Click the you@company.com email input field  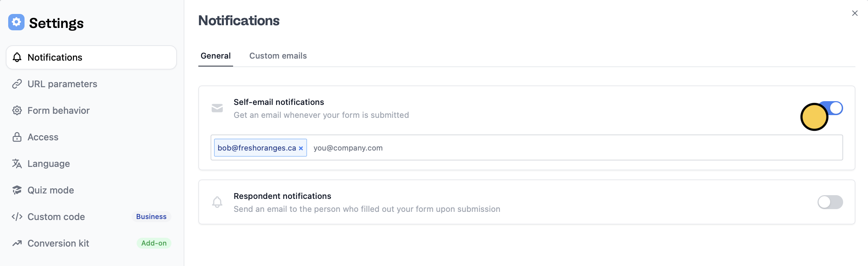click(x=545, y=148)
